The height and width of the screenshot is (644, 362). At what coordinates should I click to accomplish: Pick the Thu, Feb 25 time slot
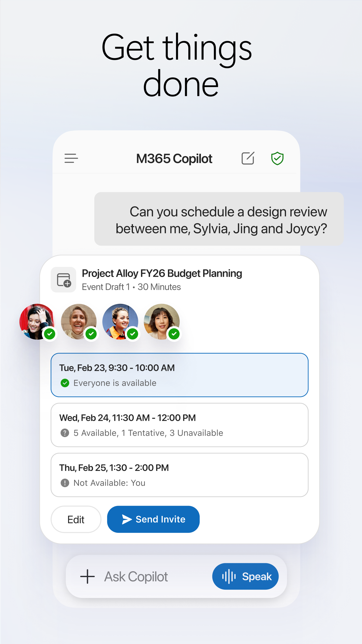coord(179,475)
